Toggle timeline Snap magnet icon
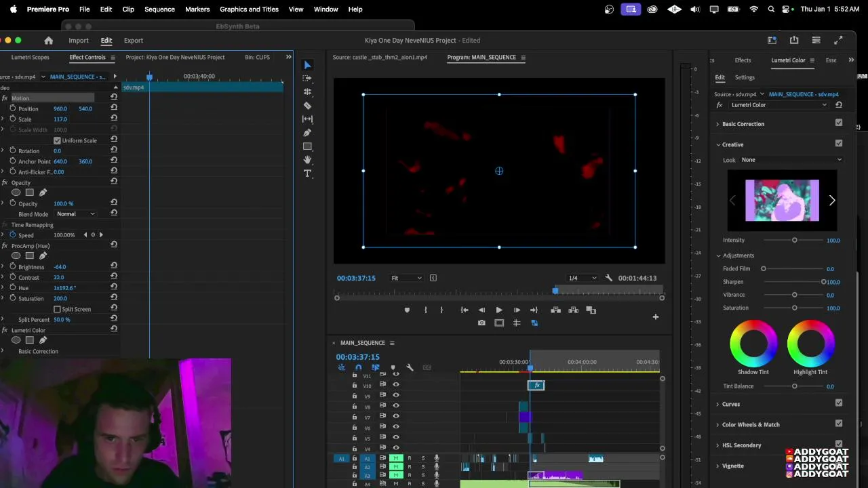Viewport: 868px width, 488px height. [358, 367]
